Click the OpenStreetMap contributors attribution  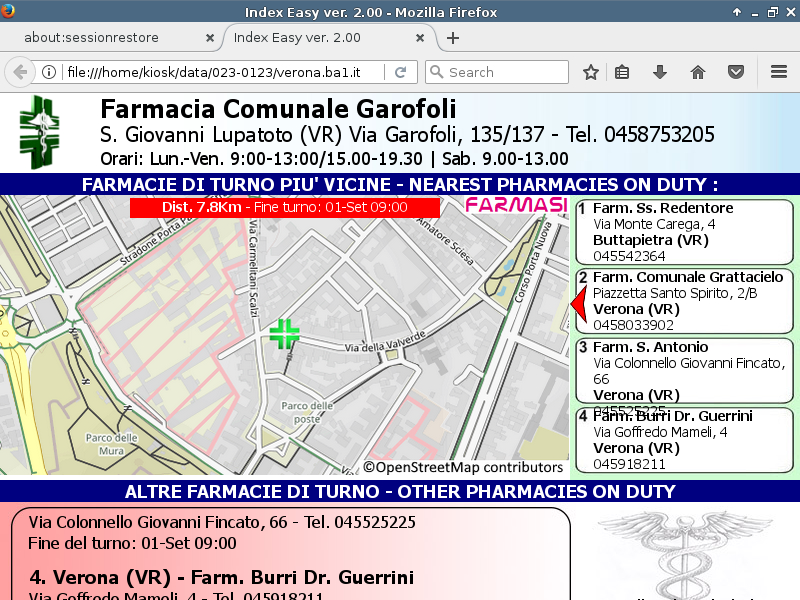click(464, 467)
